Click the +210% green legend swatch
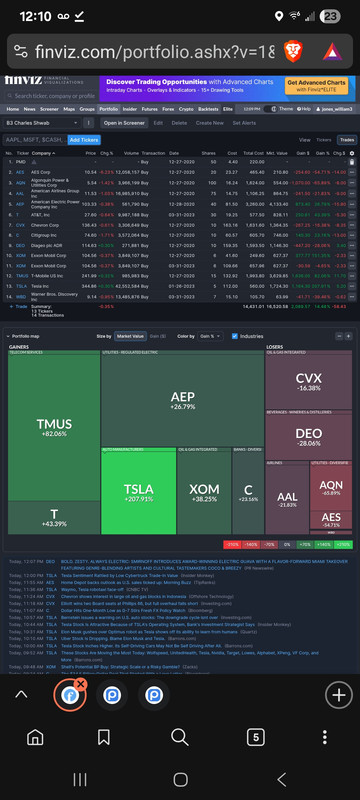Screen dimensions: 360x800 coord(343,544)
